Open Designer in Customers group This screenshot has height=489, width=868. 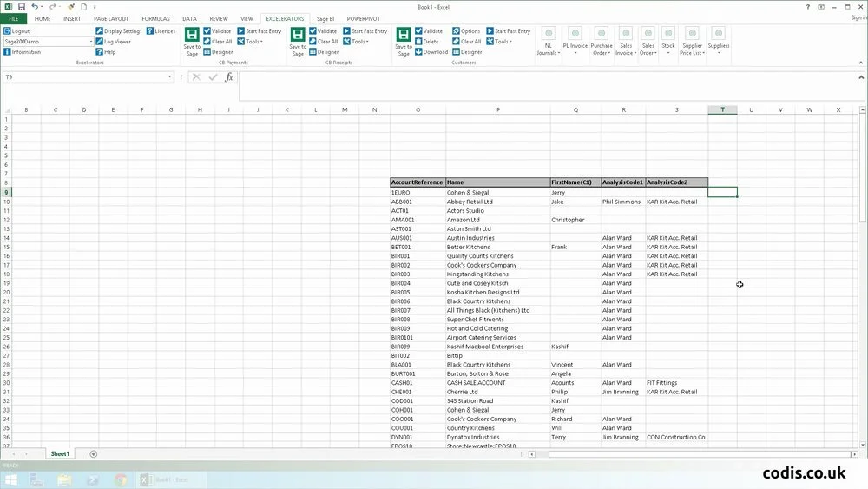[x=467, y=52]
